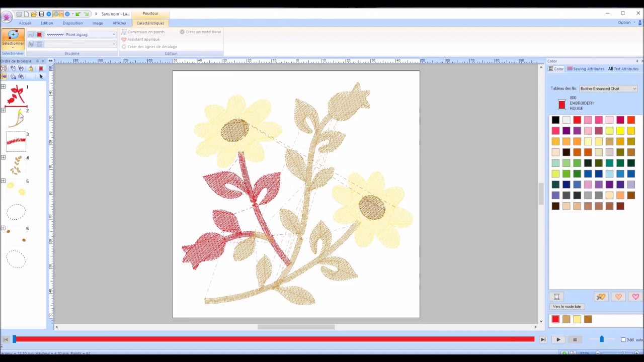
Task: Click the green Undo arrow
Action: tap(78, 14)
